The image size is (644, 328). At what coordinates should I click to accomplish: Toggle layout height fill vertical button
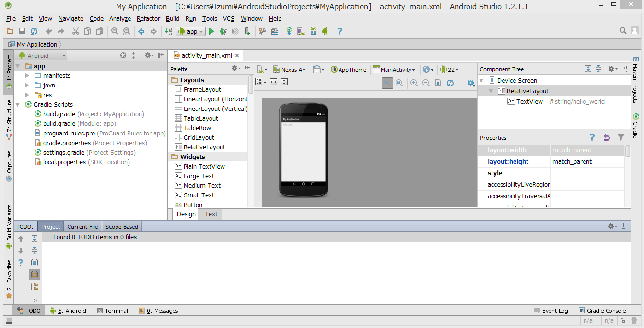pos(284,82)
